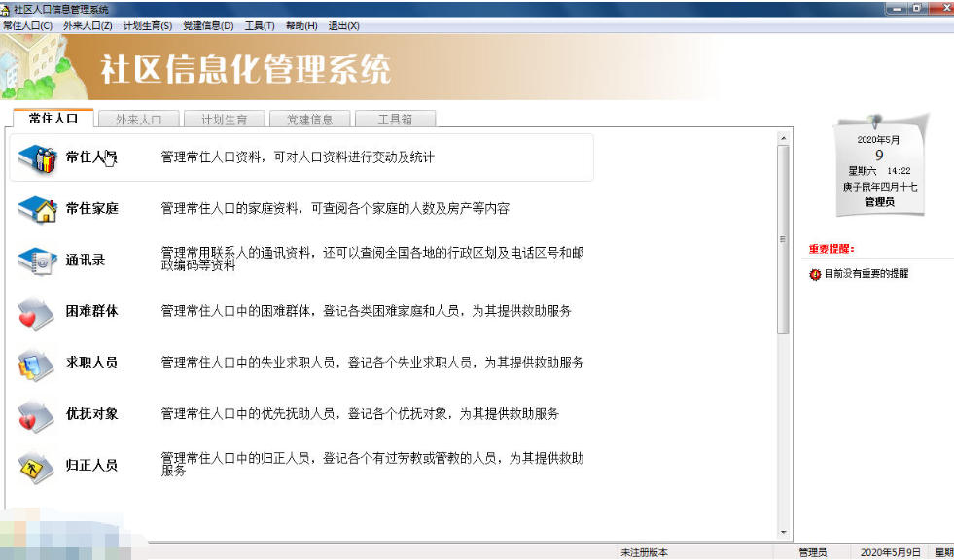Switch to the 外来人口 tab
Image resolution: width=954 pixels, height=560 pixels.
click(x=138, y=120)
